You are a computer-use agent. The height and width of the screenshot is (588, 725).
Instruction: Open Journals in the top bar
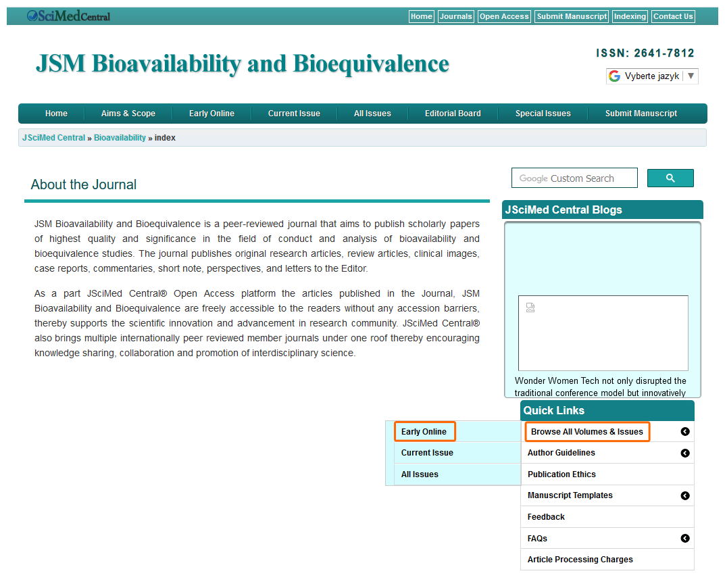tap(456, 17)
